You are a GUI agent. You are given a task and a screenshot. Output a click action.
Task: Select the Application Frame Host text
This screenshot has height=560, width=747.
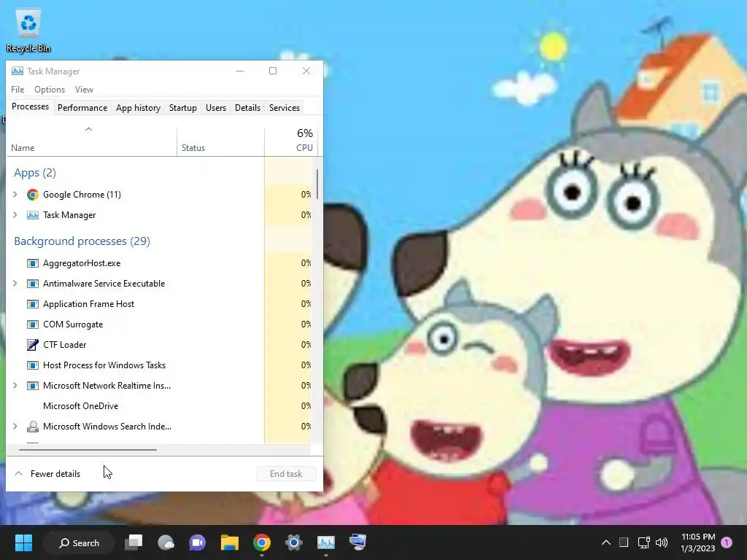tap(88, 304)
